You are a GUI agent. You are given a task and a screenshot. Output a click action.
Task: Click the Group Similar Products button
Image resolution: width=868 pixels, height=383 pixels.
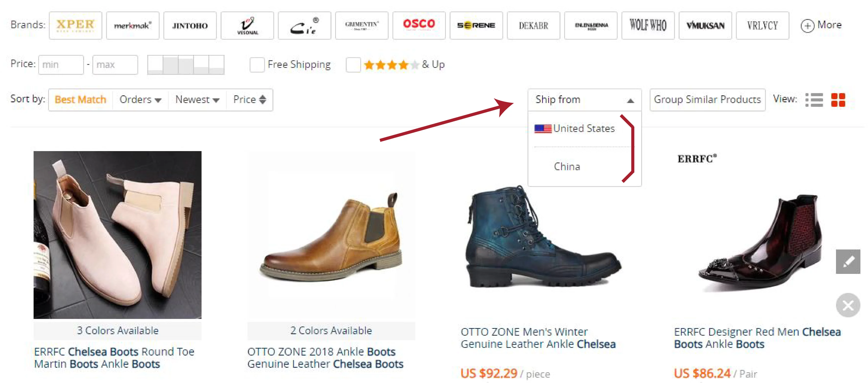707,99
